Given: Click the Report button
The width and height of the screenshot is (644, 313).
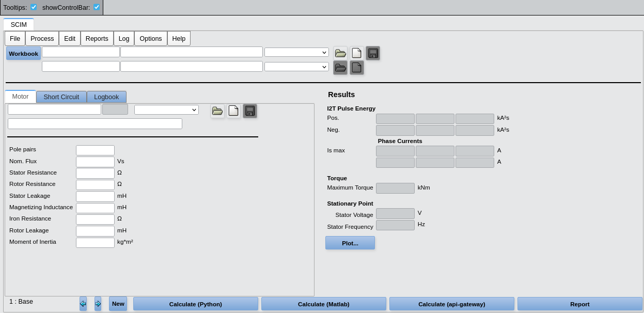Looking at the screenshot, I should [x=580, y=304].
